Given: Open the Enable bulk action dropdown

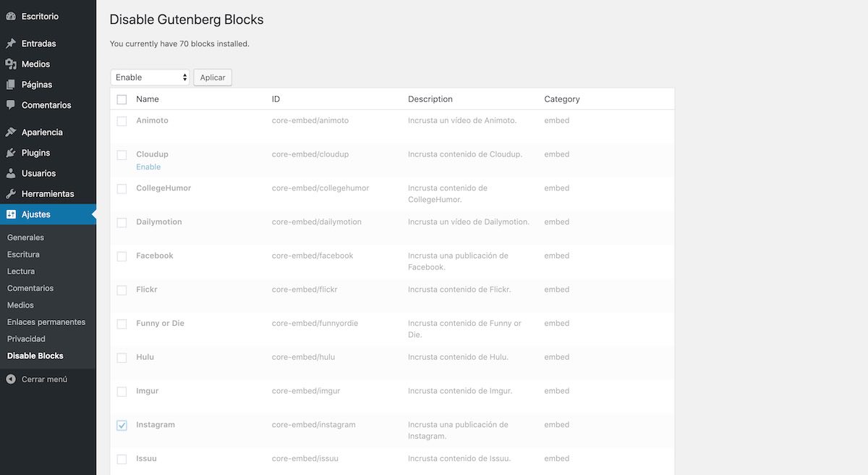Looking at the screenshot, I should [x=150, y=77].
